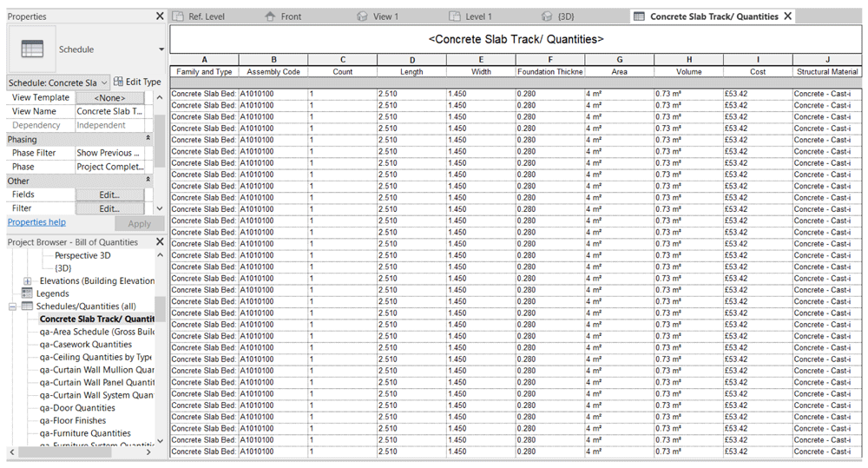Select qa-Door Quantities schedule in browser
868x468 pixels.
point(77,407)
